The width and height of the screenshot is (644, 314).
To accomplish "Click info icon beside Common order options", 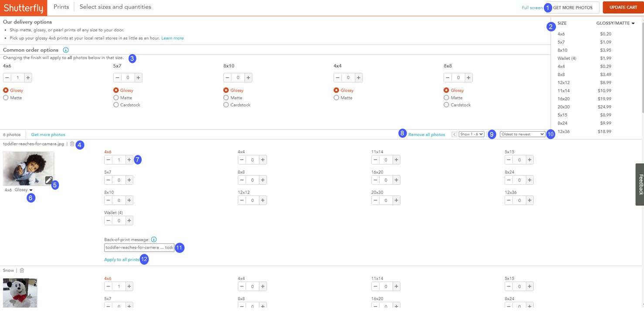I will pyautogui.click(x=66, y=50).
